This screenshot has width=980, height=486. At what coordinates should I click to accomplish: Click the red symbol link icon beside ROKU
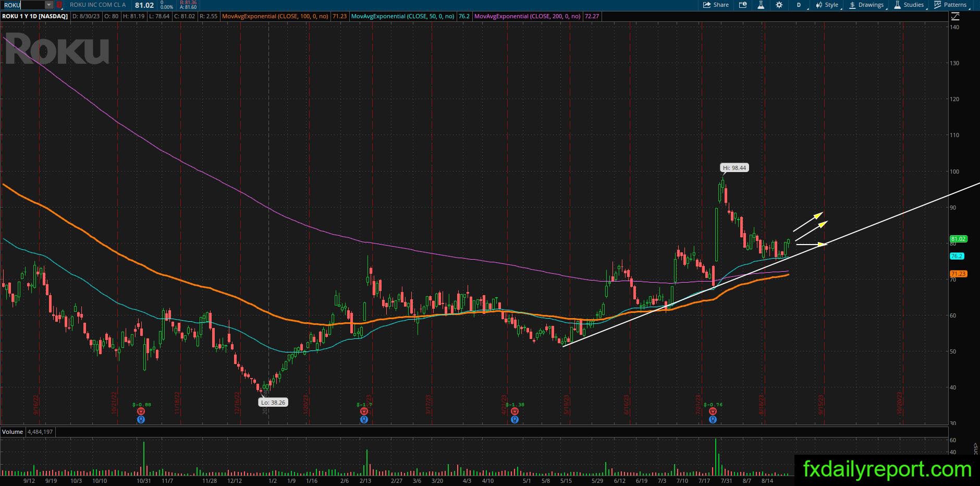coord(59,5)
